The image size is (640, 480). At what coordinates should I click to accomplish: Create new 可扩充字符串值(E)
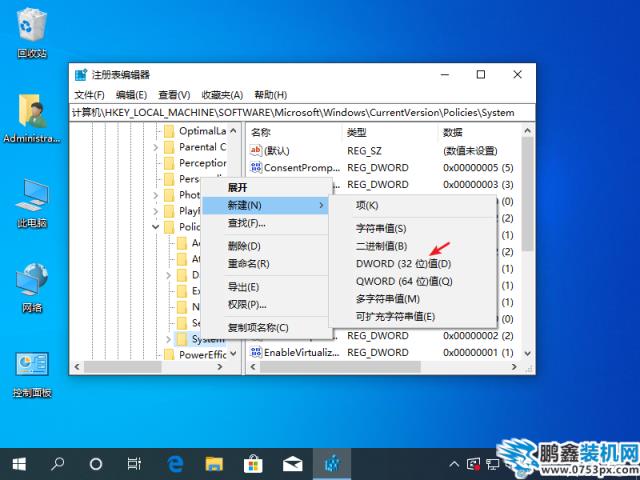pos(413,316)
